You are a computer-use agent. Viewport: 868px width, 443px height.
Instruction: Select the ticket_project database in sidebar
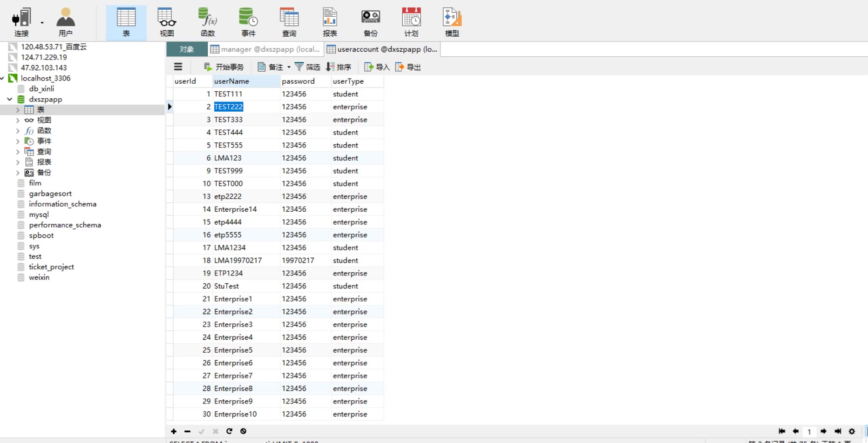[x=51, y=267]
